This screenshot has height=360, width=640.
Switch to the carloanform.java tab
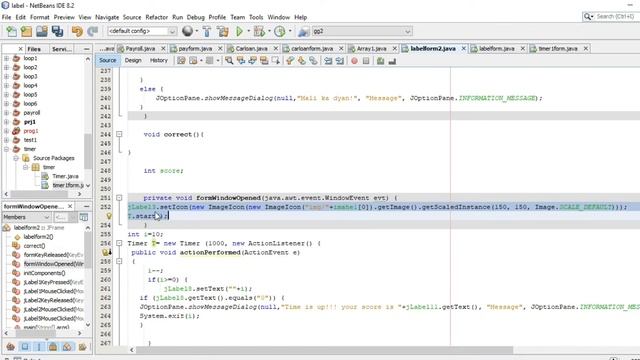click(312, 48)
